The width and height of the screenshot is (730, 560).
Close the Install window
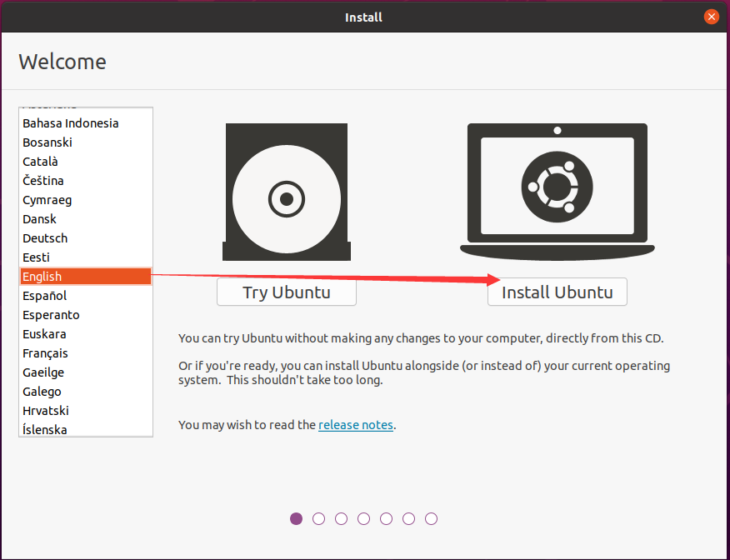(x=711, y=17)
